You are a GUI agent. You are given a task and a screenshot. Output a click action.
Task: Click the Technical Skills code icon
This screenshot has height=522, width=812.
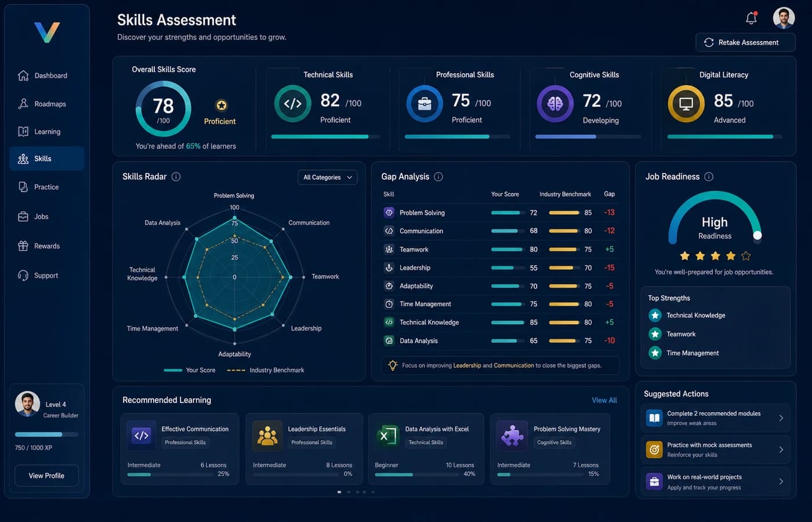click(x=292, y=104)
